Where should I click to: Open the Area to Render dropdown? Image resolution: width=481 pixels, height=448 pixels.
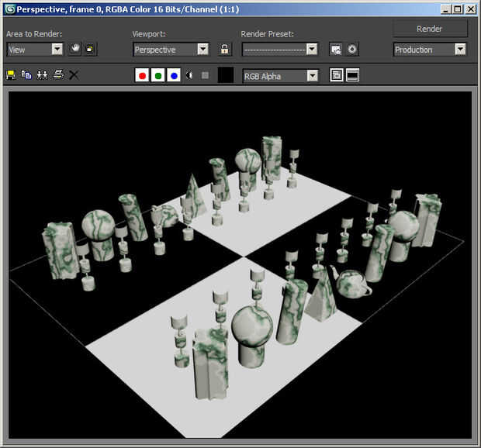pos(57,49)
